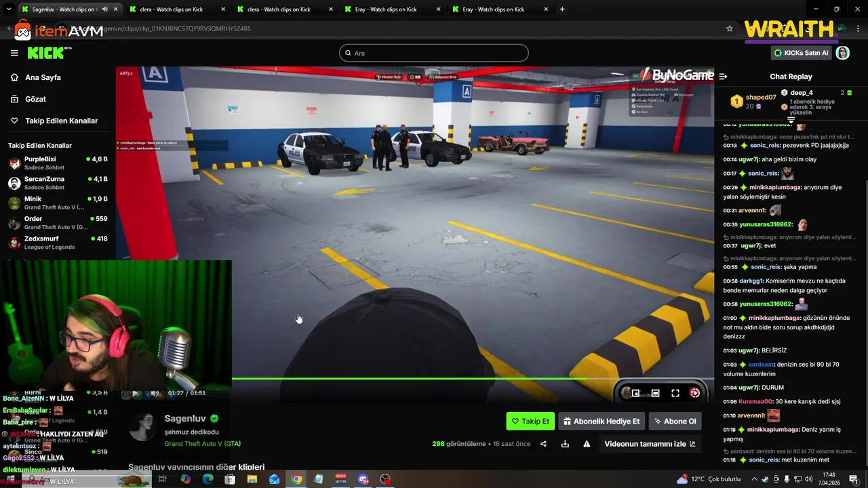Open a new browser tab

(562, 9)
